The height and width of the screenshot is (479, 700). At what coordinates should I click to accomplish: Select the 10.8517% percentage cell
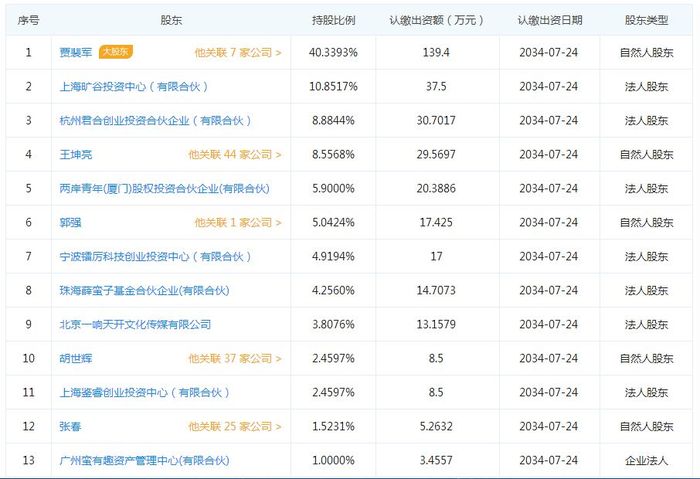[x=333, y=87]
